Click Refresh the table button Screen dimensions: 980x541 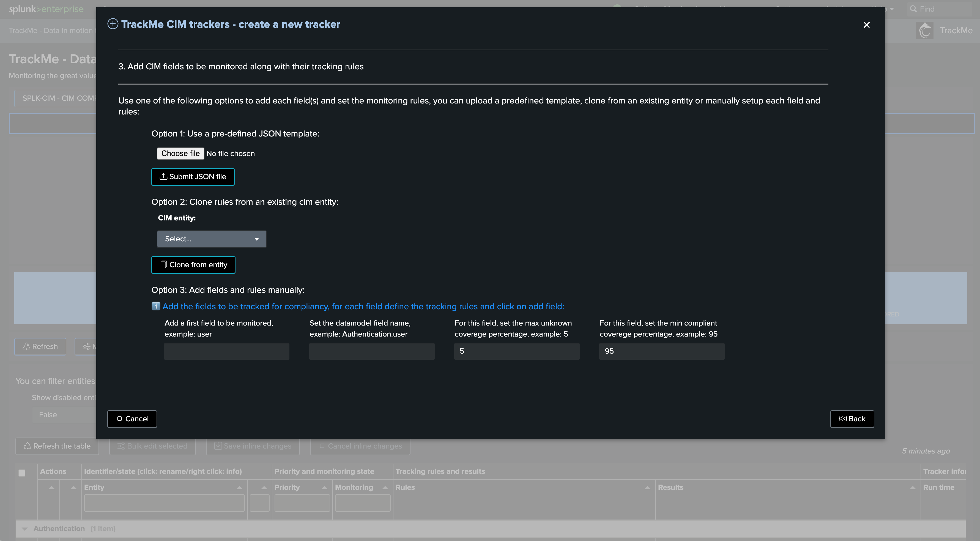coord(57,446)
